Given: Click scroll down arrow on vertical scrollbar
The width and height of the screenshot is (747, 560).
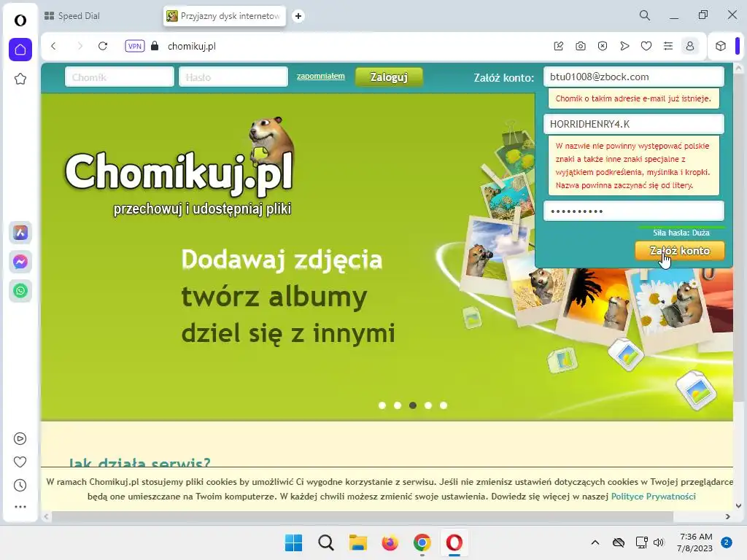Looking at the screenshot, I should 738,506.
